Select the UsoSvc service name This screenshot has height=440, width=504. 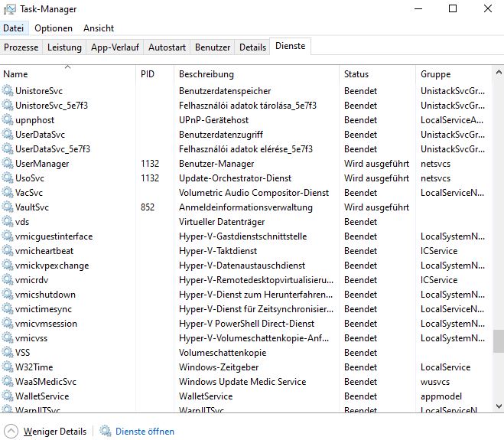[x=30, y=178]
